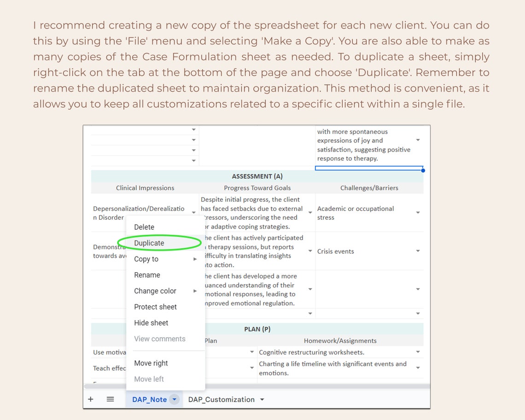Switch to the DAP_Customization tab

222,399
